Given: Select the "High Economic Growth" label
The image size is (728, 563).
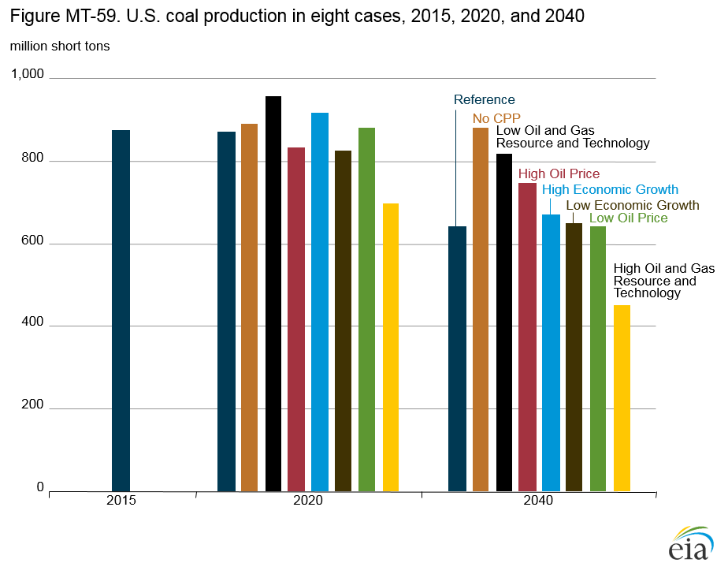Looking at the screenshot, I should click(610, 189).
